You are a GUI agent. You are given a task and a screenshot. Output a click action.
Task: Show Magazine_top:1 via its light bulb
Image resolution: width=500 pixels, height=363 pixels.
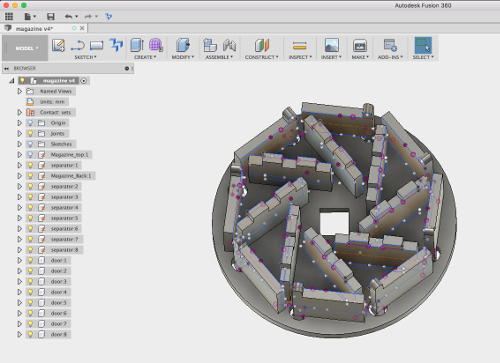30,155
